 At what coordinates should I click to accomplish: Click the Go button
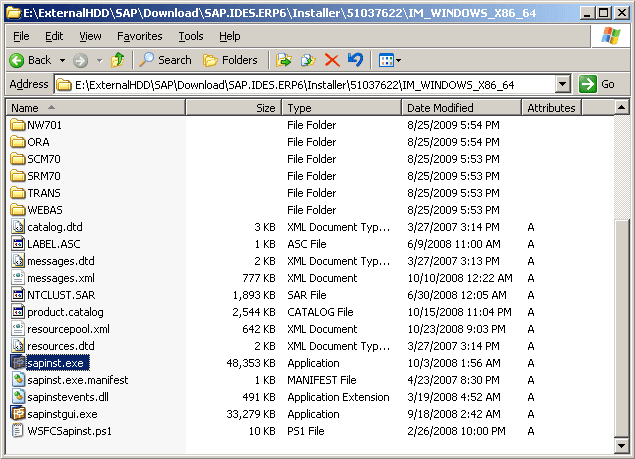point(597,84)
